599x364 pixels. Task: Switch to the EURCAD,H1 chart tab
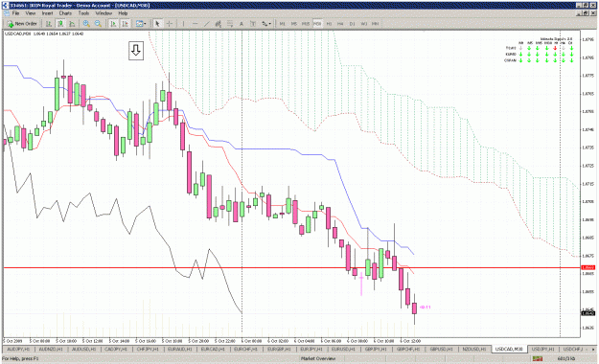coord(213,349)
